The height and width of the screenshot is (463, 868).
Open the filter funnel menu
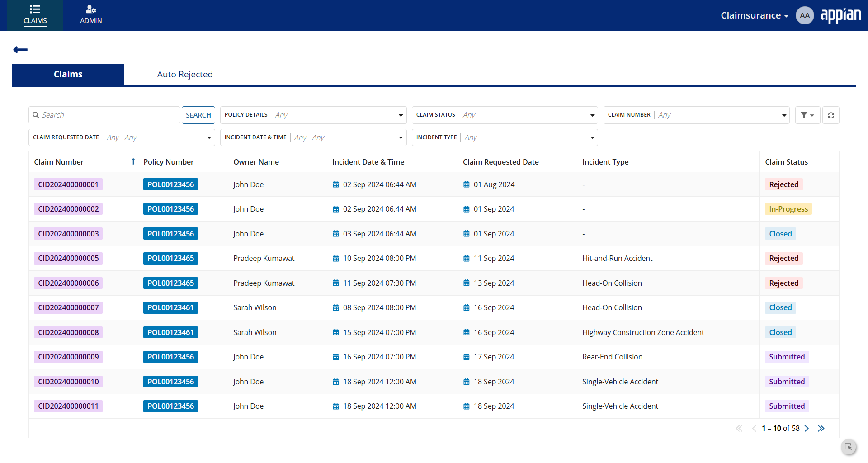point(807,115)
